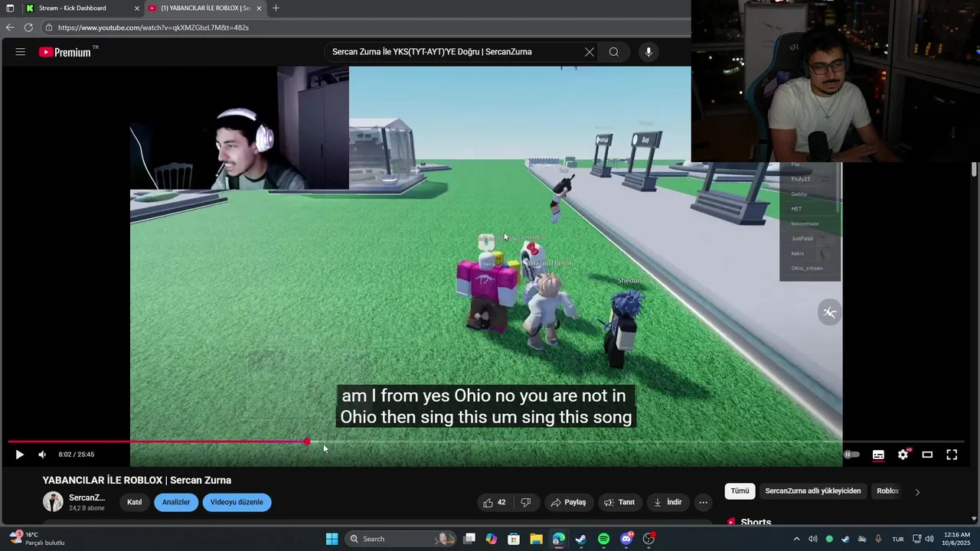Image resolution: width=980 pixels, height=551 pixels.
Task: Close the YouTube browser tab
Action: 259,8
